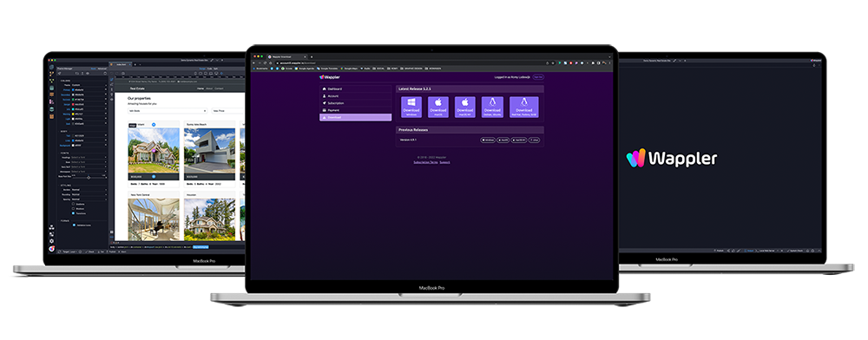Open Account in the account sidebar
The width and height of the screenshot is (868, 340).
tap(355, 95)
